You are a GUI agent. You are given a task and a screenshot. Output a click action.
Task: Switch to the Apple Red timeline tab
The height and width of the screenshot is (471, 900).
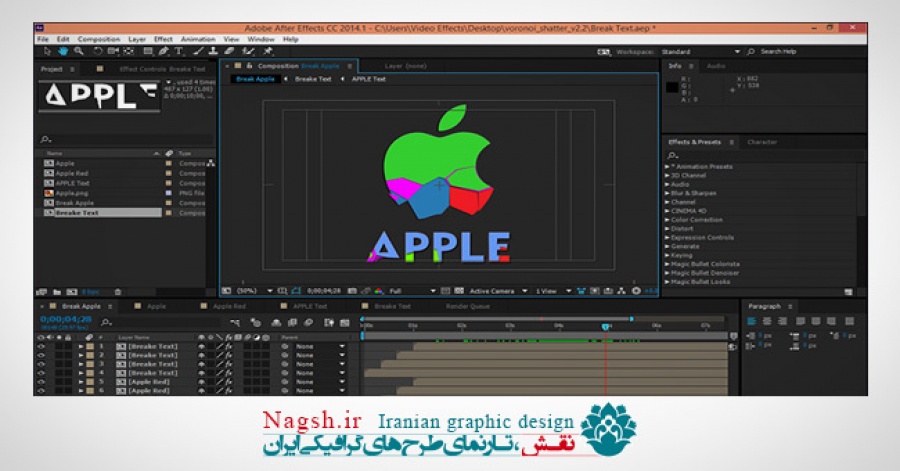[229, 306]
